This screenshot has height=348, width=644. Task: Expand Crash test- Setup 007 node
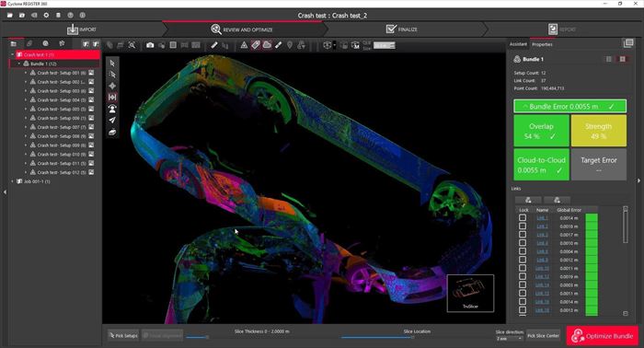(x=26, y=127)
